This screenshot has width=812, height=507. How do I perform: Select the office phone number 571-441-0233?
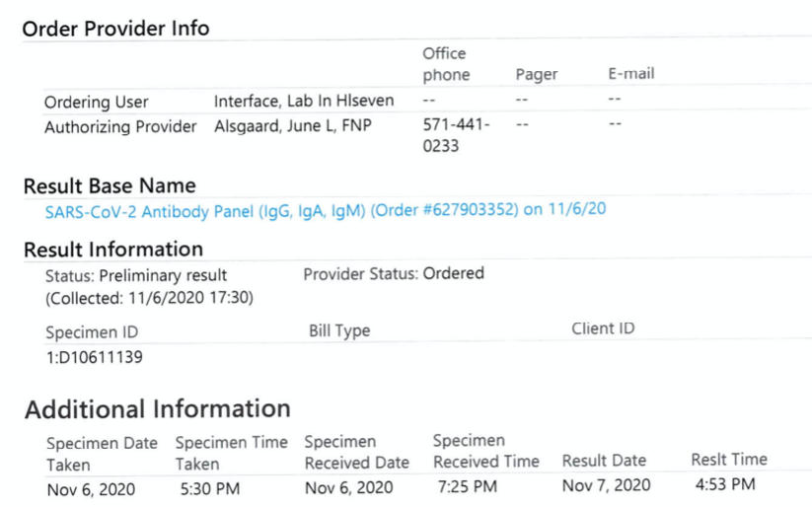[456, 135]
